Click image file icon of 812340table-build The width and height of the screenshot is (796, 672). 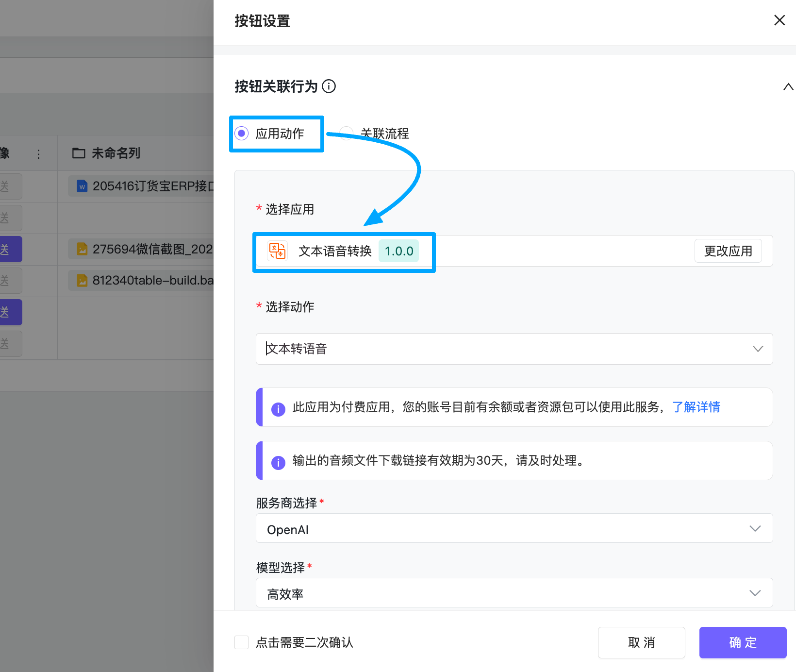pyautogui.click(x=83, y=280)
